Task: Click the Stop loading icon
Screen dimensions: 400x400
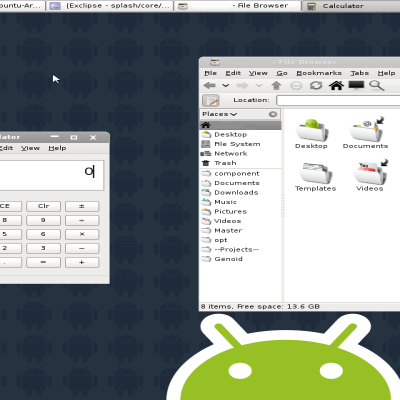Action: pyautogui.click(x=296, y=86)
